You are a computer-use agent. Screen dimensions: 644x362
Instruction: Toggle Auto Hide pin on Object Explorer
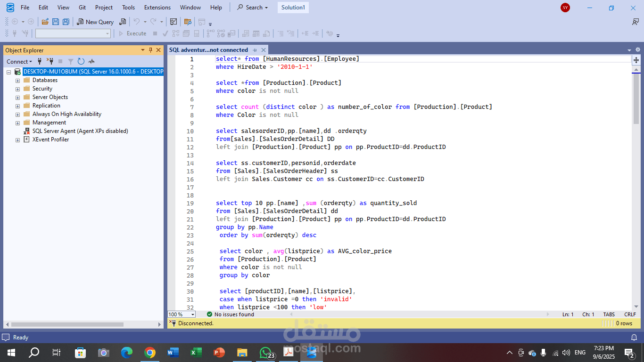150,50
